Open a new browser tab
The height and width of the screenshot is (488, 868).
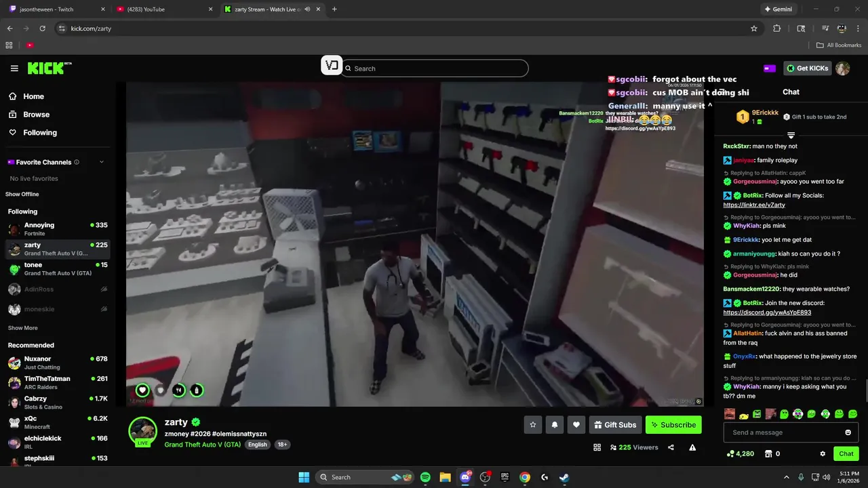click(x=334, y=9)
